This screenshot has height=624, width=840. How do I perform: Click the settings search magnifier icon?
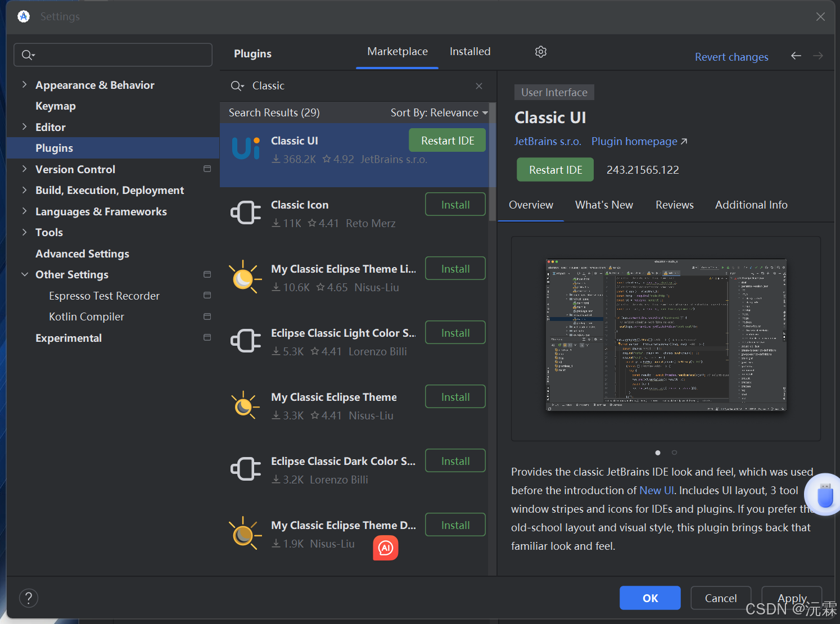28,55
